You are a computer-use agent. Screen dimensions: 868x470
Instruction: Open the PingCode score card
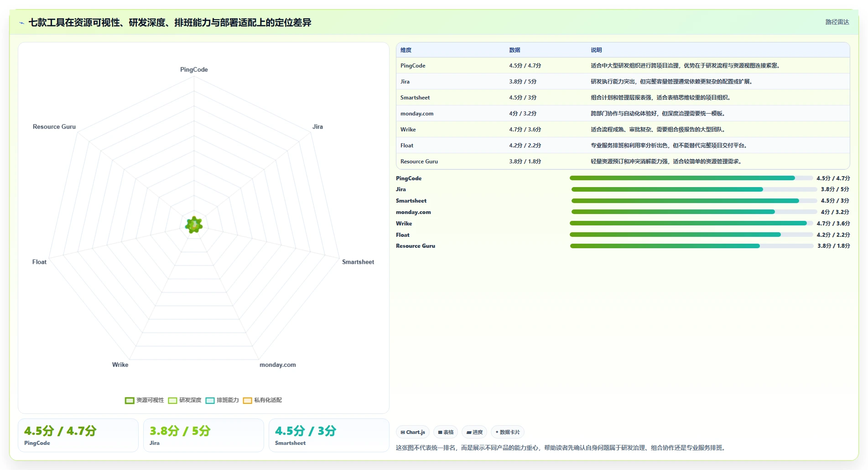pyautogui.click(x=78, y=435)
